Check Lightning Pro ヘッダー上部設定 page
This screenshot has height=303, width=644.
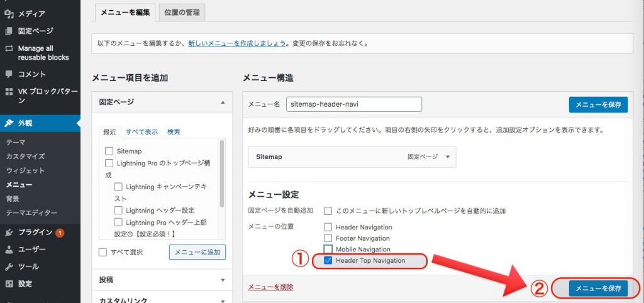coord(118,223)
